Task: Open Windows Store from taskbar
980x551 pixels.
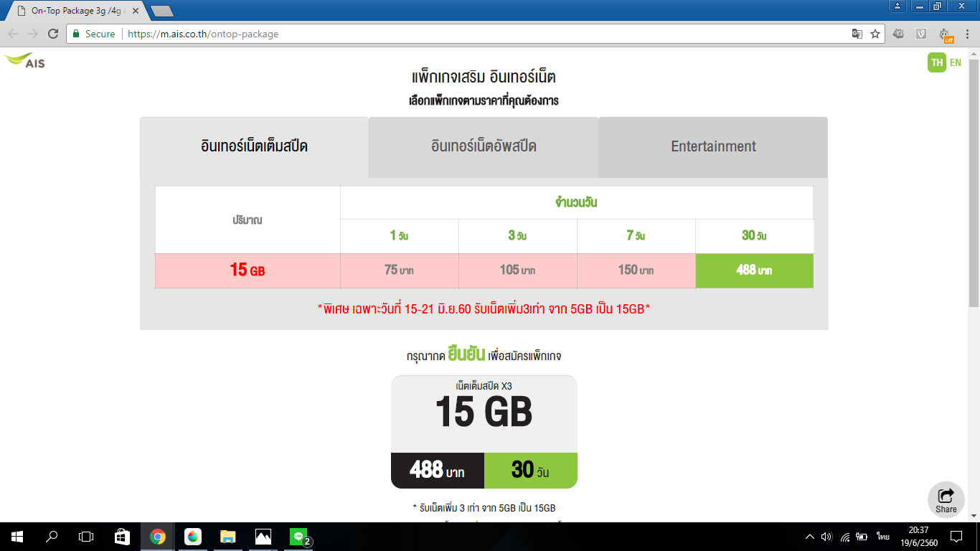Action: pyautogui.click(x=123, y=537)
